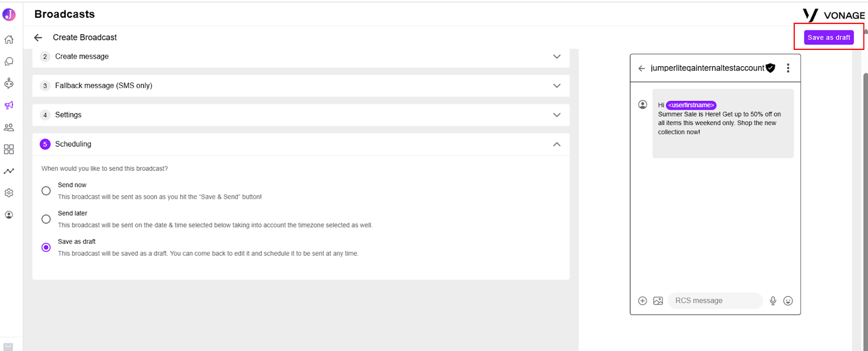Open the analytics line-chart sidebar icon
868x351 pixels.
pos(9,171)
